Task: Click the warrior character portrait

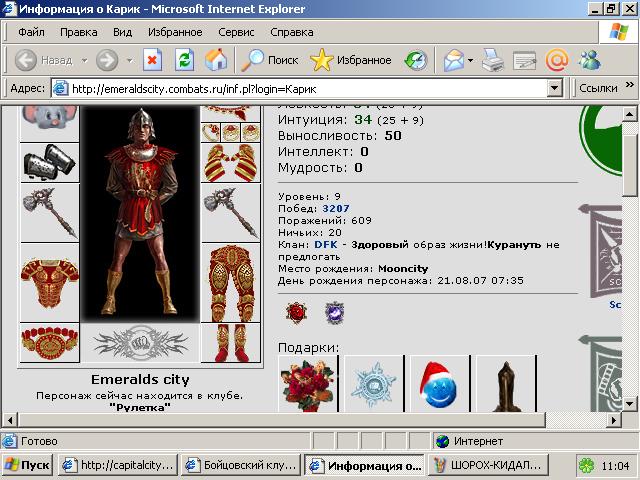Action: 140,213
